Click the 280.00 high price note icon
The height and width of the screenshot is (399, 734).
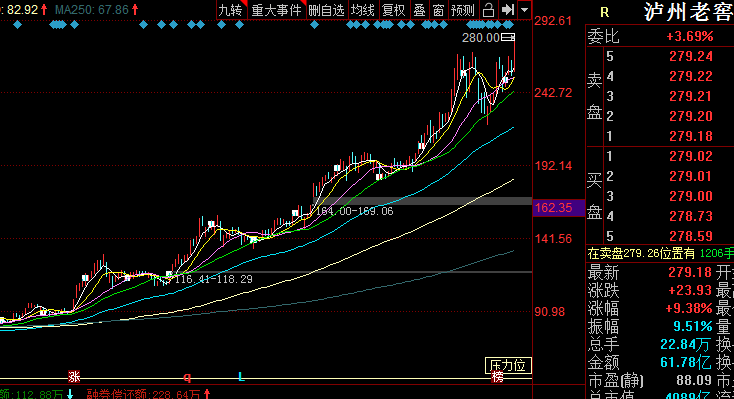click(508, 37)
